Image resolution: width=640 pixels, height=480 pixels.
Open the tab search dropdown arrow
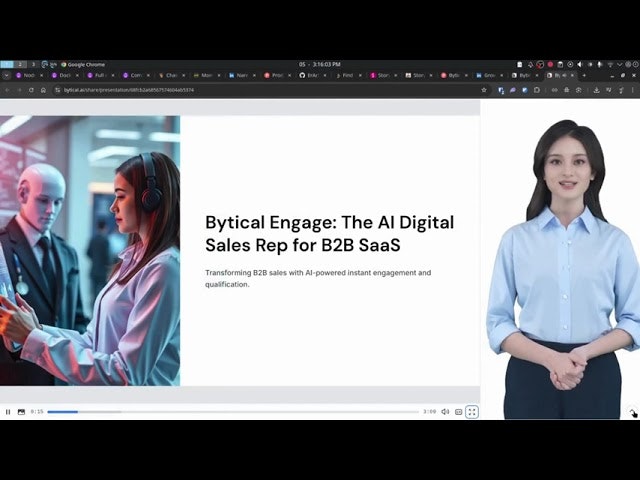point(6,76)
